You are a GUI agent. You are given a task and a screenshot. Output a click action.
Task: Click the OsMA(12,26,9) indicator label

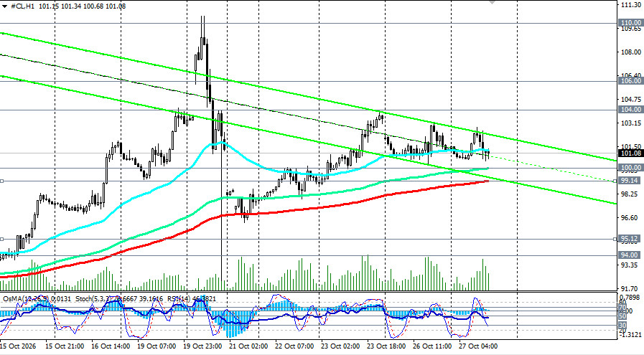(27, 299)
